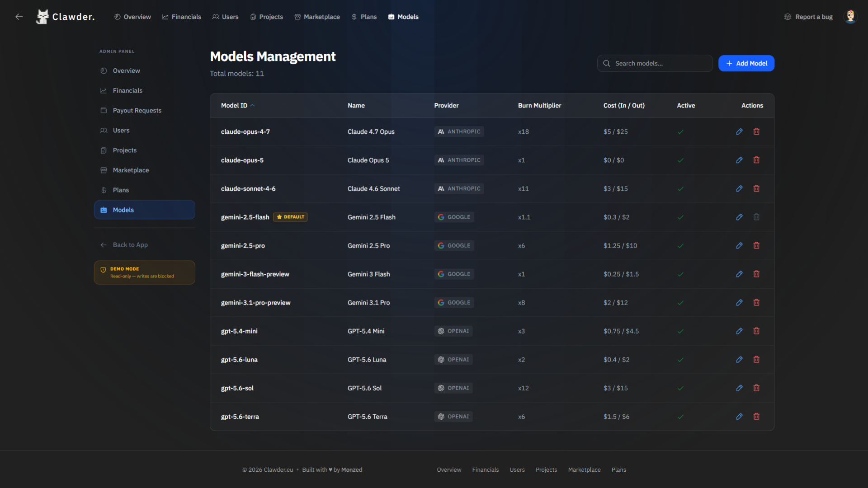Click the back arrow in top bar
This screenshot has height=488, width=868.
click(x=19, y=17)
